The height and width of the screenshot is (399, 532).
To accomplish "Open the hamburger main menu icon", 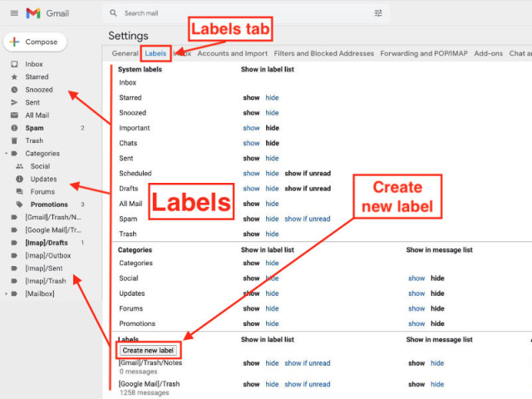I will [12, 13].
